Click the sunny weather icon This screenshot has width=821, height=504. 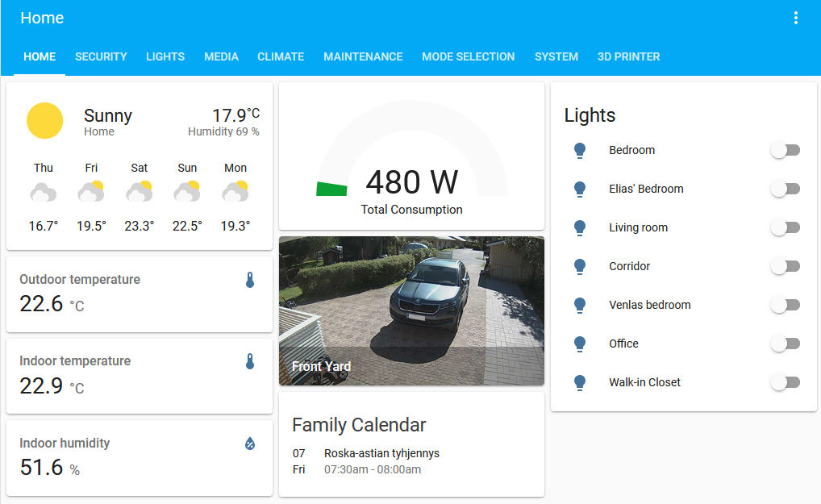click(x=45, y=120)
